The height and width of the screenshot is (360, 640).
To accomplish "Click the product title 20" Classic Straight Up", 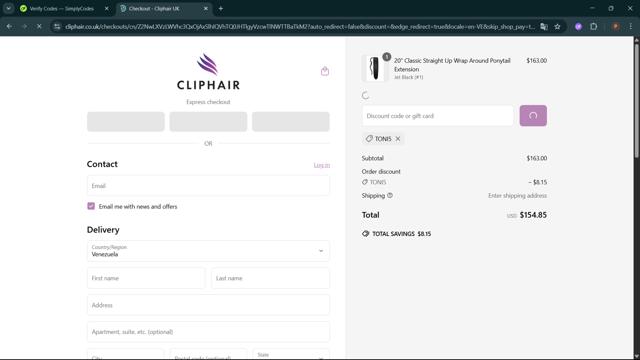I will [452, 65].
